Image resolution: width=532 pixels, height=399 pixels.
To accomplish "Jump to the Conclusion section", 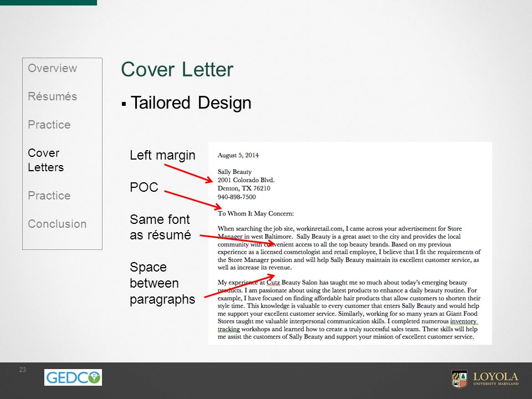I will click(x=57, y=224).
